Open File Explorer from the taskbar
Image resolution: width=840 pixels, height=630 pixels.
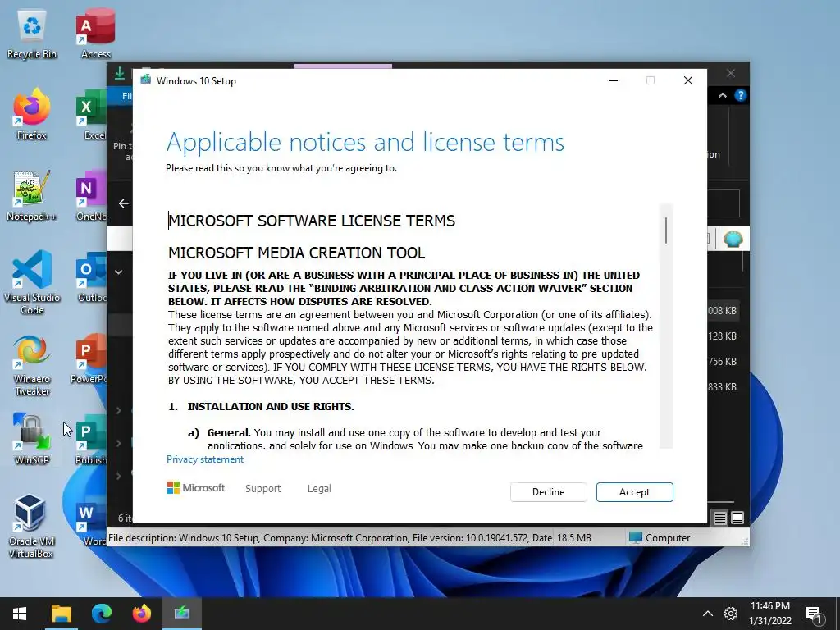pos(61,614)
